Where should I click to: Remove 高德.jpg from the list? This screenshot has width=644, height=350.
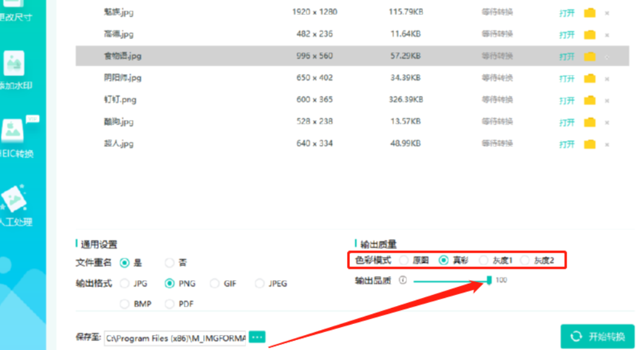pos(607,35)
